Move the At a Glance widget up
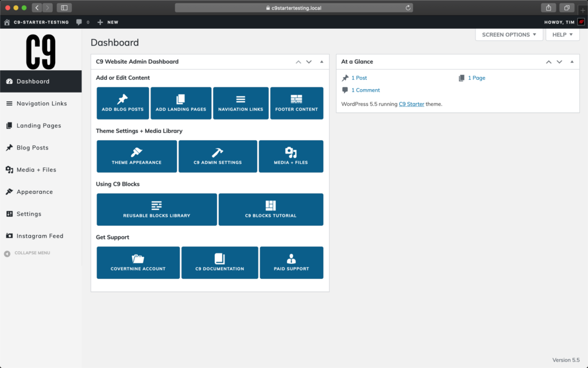 click(x=548, y=62)
